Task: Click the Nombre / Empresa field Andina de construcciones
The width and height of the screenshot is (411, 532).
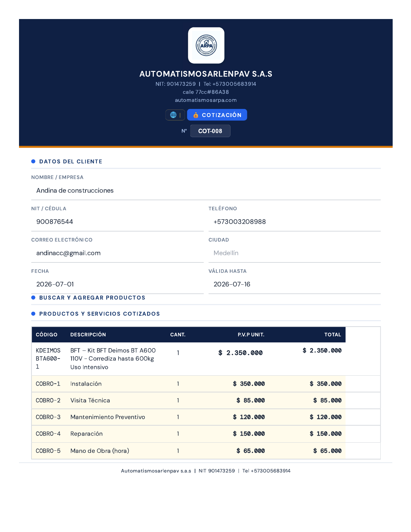Action: click(x=206, y=191)
